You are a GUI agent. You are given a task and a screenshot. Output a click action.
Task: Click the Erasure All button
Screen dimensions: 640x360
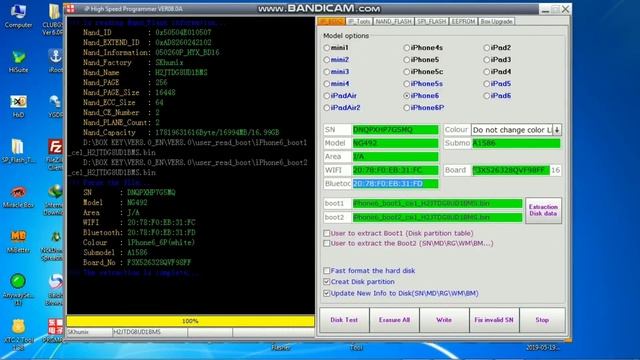(x=394, y=320)
